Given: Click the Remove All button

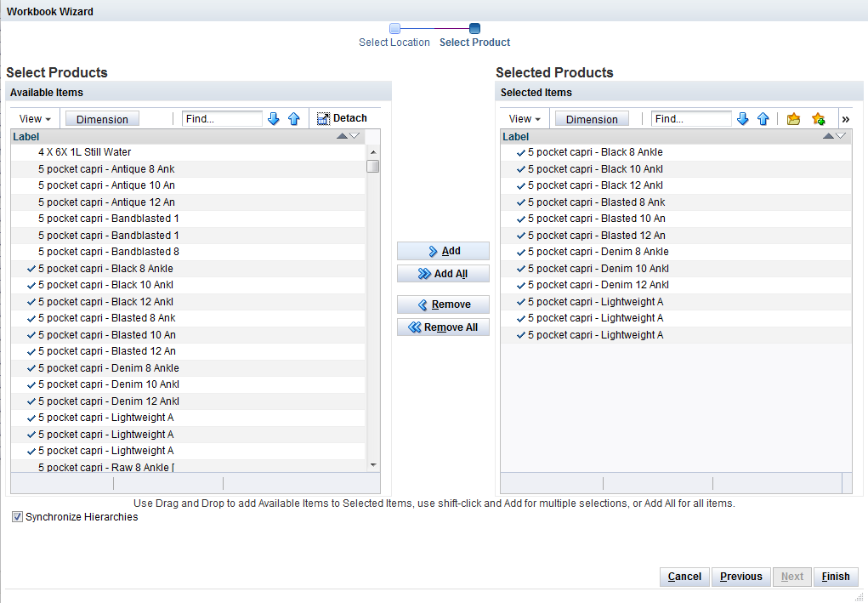Looking at the screenshot, I should pyautogui.click(x=443, y=327).
